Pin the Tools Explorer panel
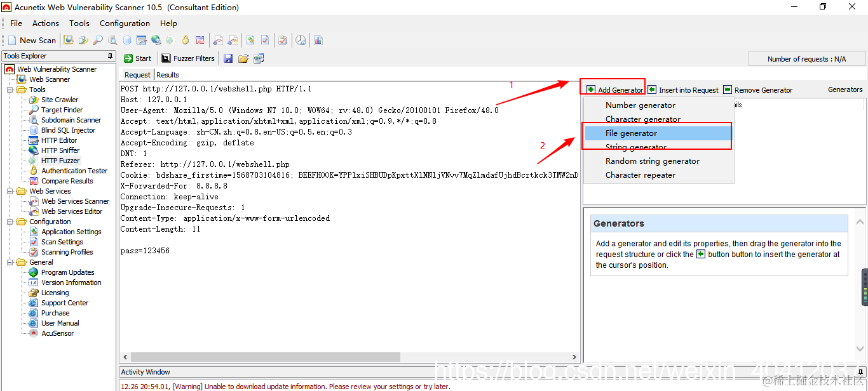 tap(111, 56)
